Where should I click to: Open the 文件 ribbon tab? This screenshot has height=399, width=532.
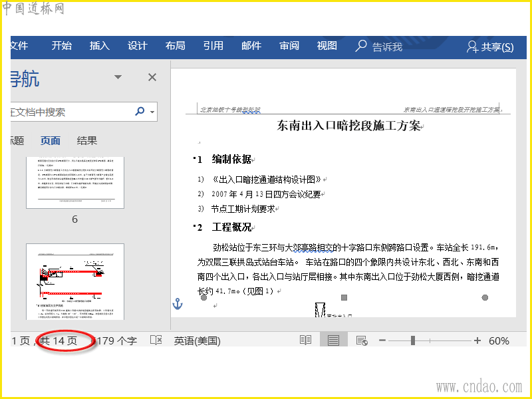[x=19, y=46]
